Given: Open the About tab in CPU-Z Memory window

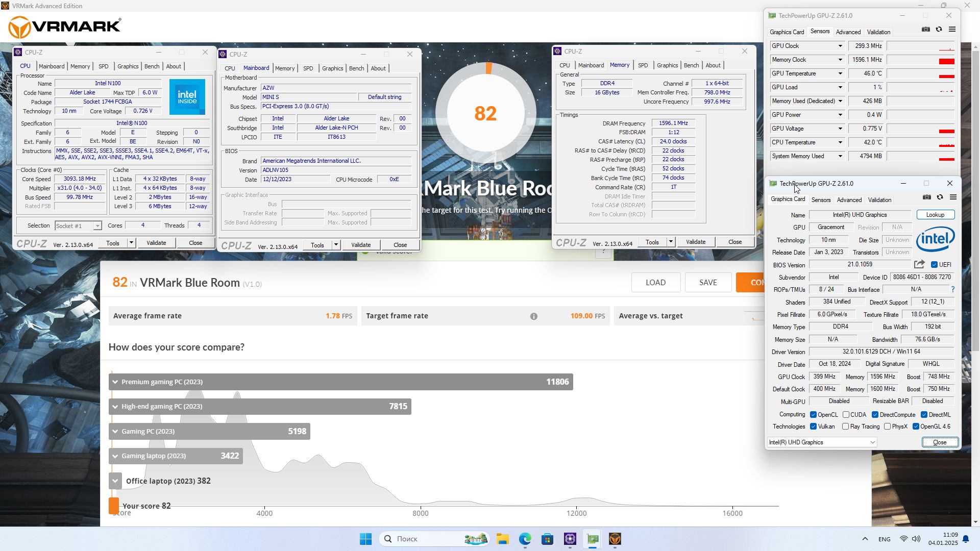Looking at the screenshot, I should click(713, 65).
